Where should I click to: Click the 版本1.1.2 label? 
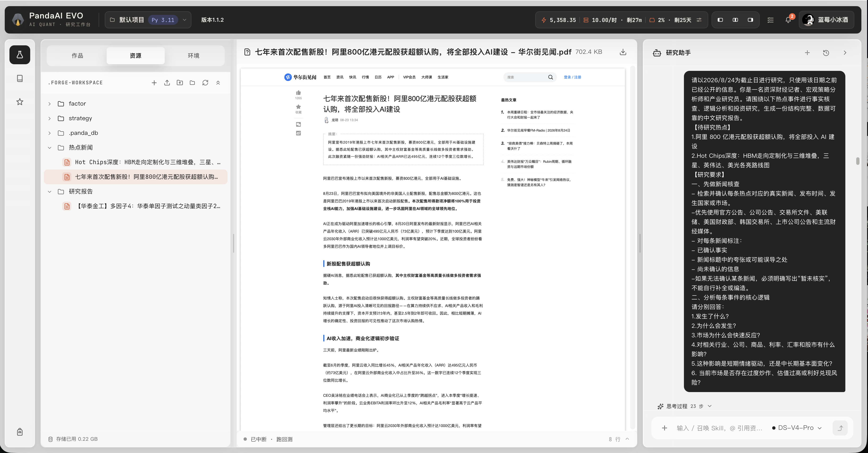pyautogui.click(x=212, y=20)
